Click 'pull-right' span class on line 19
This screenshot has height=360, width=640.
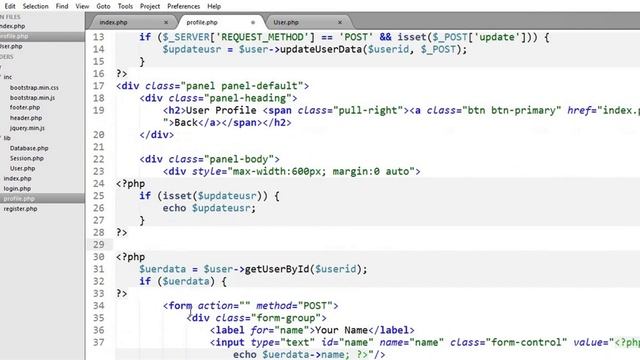point(368,111)
